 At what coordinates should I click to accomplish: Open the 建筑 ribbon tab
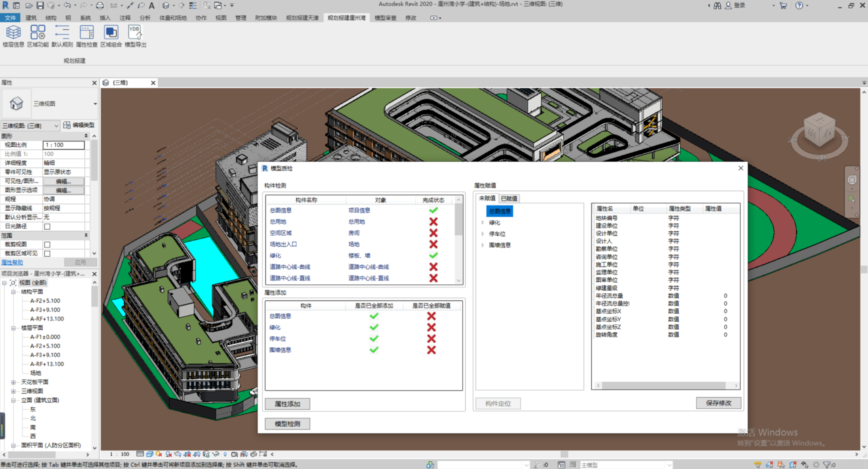tap(31, 18)
